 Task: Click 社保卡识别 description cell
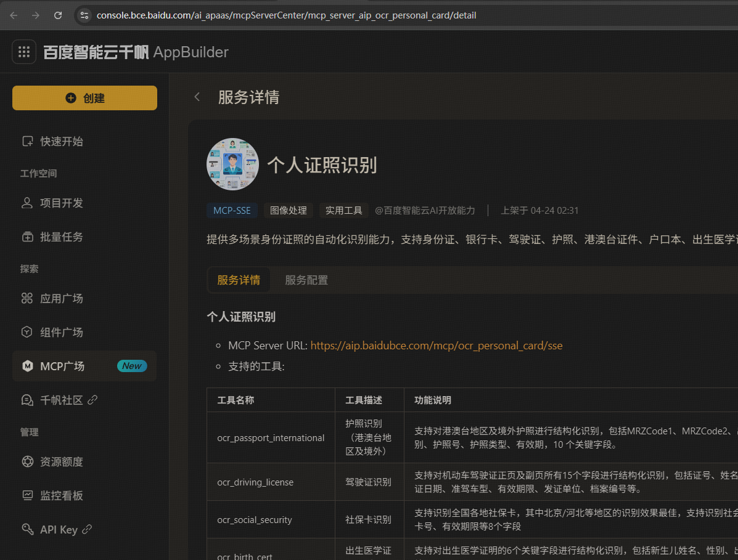(369, 519)
